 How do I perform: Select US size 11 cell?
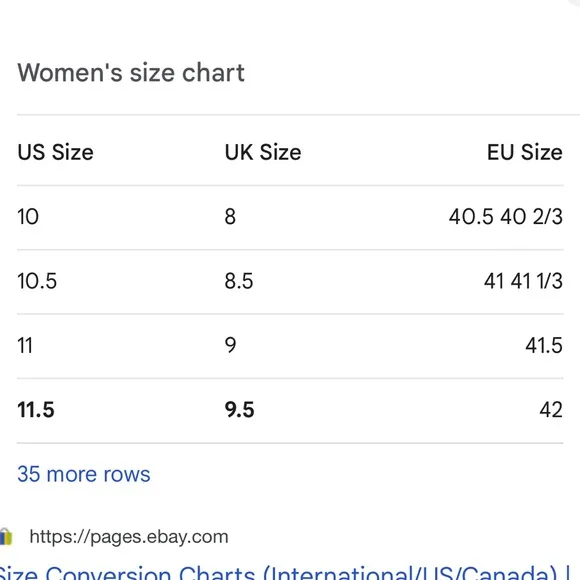(25, 345)
